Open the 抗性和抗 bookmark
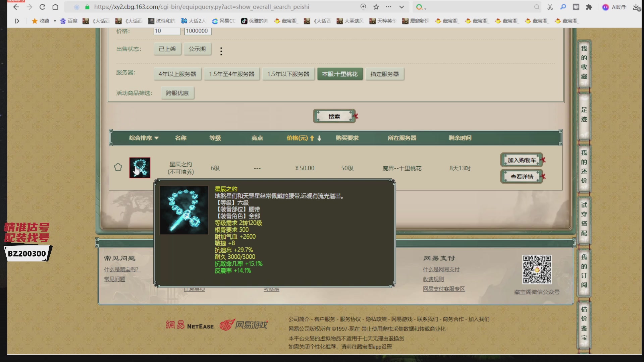The width and height of the screenshot is (644, 362). pos(162,21)
